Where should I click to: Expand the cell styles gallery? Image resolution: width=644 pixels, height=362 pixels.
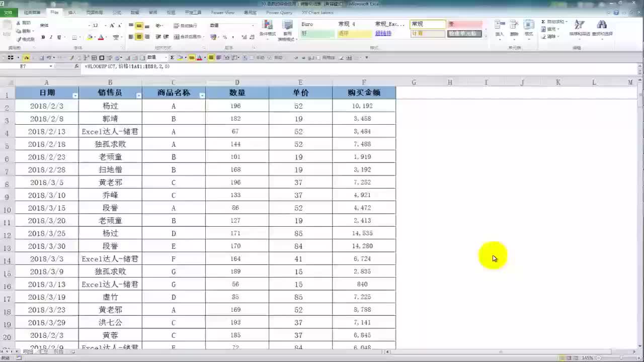coord(486,36)
